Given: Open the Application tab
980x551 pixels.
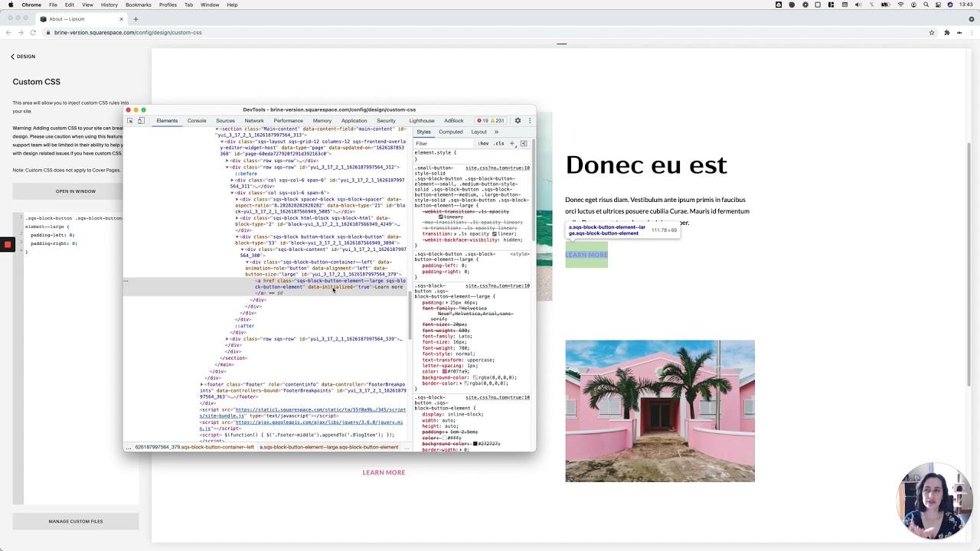Looking at the screenshot, I should click(354, 121).
